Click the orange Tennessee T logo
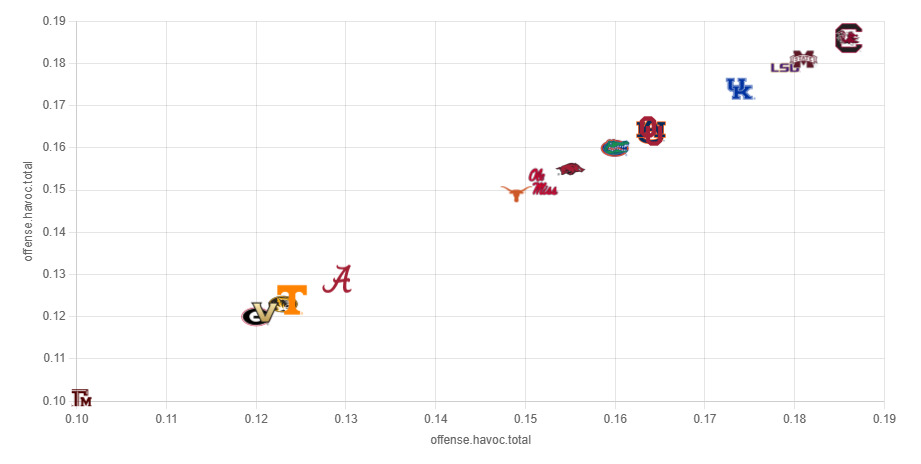The image size is (921, 464). click(292, 299)
